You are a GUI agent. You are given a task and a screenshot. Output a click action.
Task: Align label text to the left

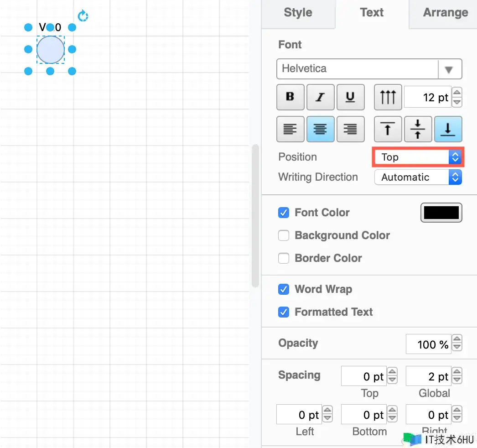pos(290,129)
